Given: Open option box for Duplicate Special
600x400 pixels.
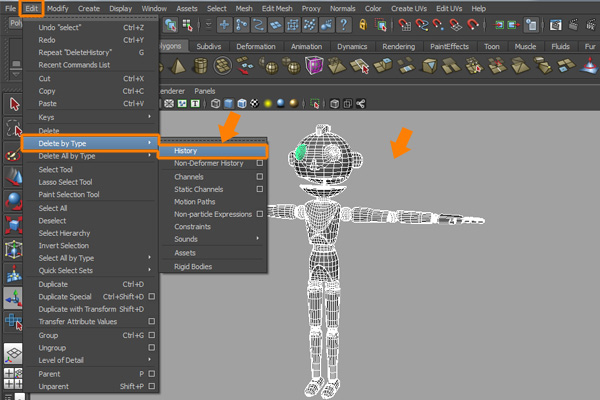Looking at the screenshot, I should 152,297.
